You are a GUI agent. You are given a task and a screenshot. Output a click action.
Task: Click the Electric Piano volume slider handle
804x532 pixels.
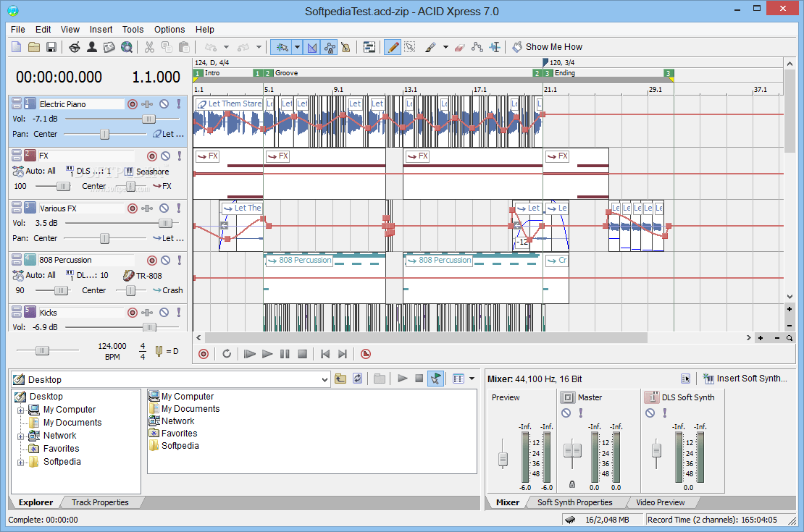tap(148, 119)
